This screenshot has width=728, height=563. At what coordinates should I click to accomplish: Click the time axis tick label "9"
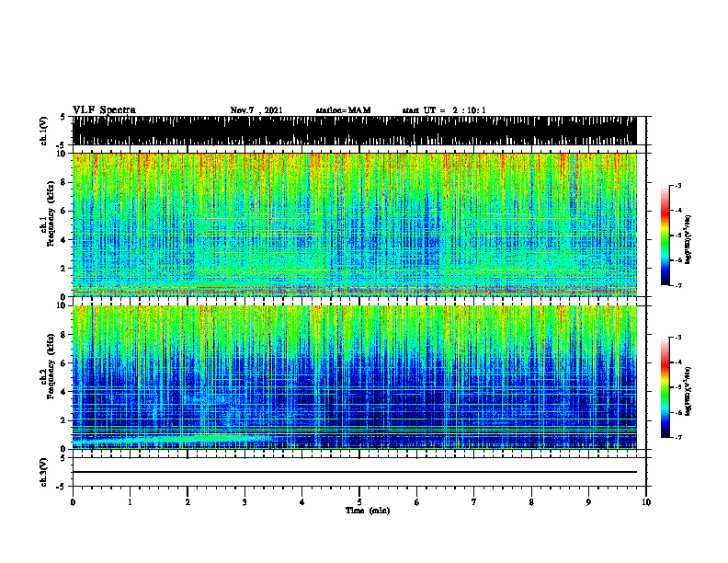(x=588, y=502)
